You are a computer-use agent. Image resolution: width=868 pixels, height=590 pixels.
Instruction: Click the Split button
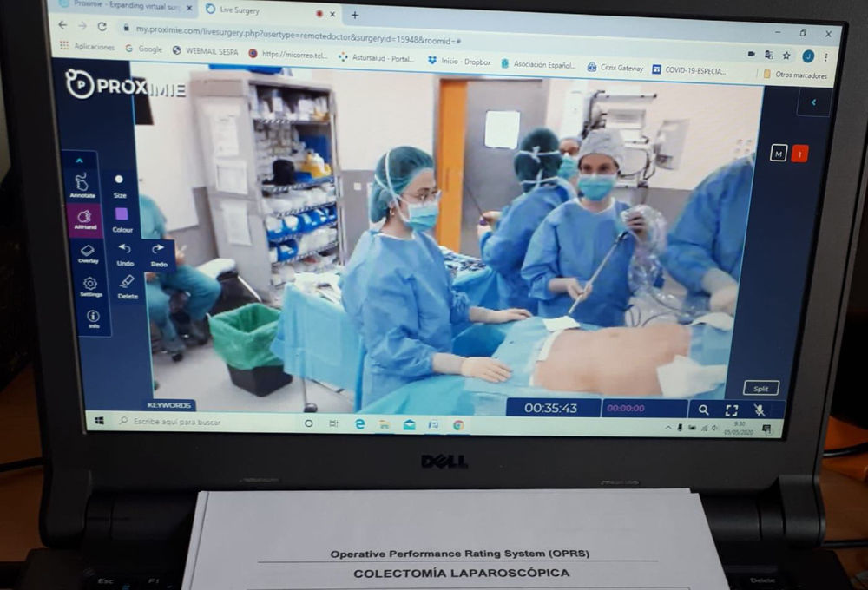click(x=760, y=388)
